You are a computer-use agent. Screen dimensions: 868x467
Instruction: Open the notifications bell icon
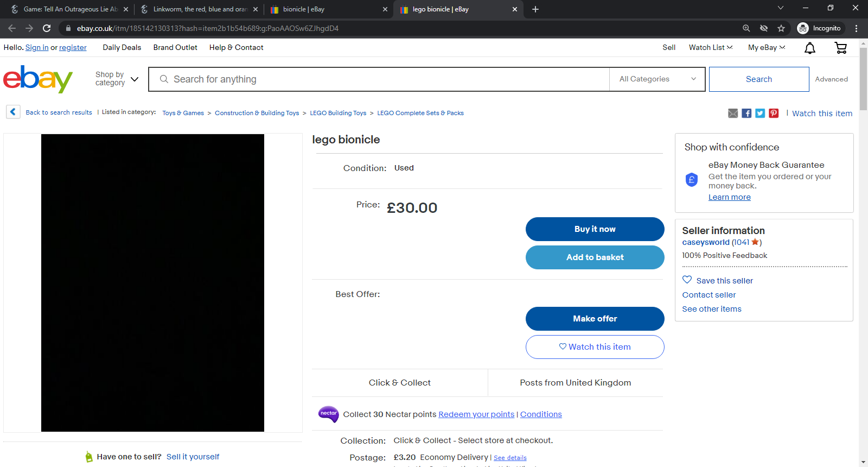point(810,48)
